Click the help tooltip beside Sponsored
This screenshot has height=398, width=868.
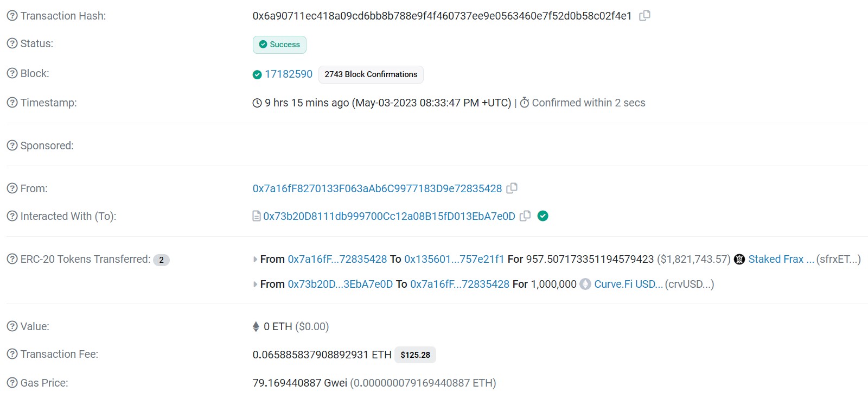(12, 145)
